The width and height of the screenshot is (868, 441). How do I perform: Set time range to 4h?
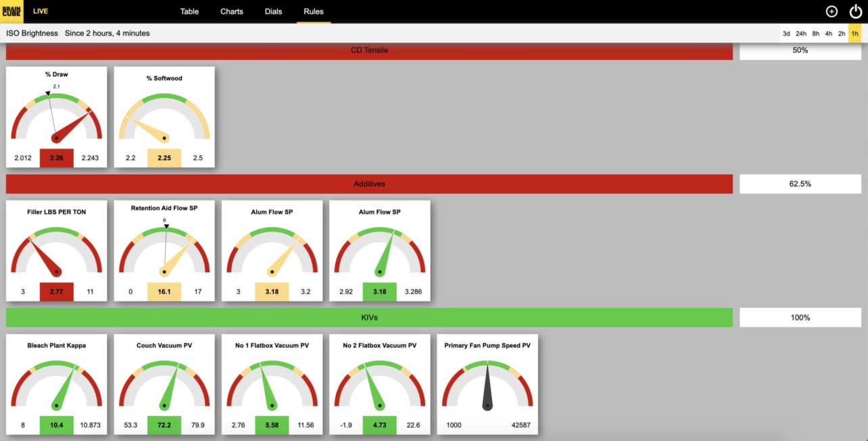point(829,33)
